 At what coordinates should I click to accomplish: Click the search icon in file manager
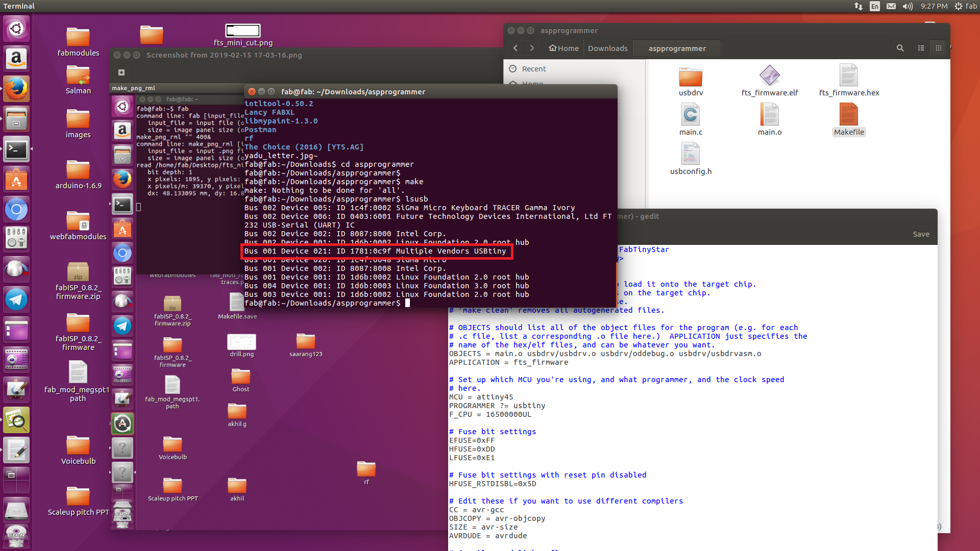pyautogui.click(x=900, y=48)
